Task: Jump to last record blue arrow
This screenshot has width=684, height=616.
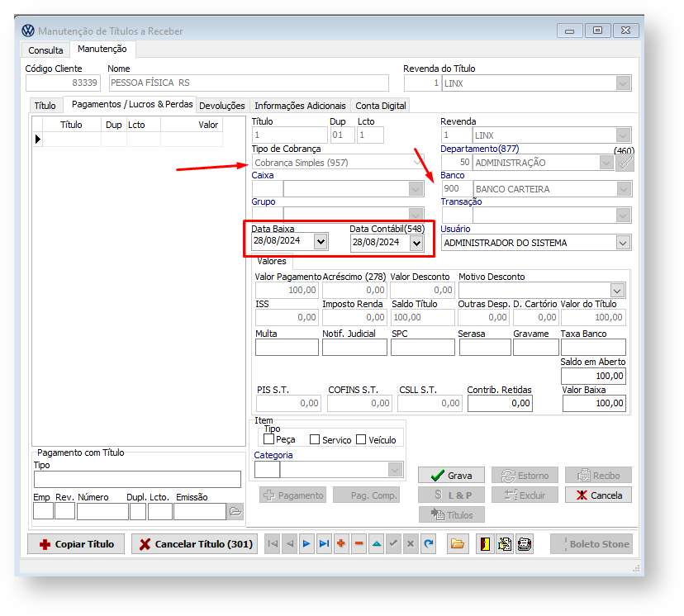Action: tap(324, 543)
